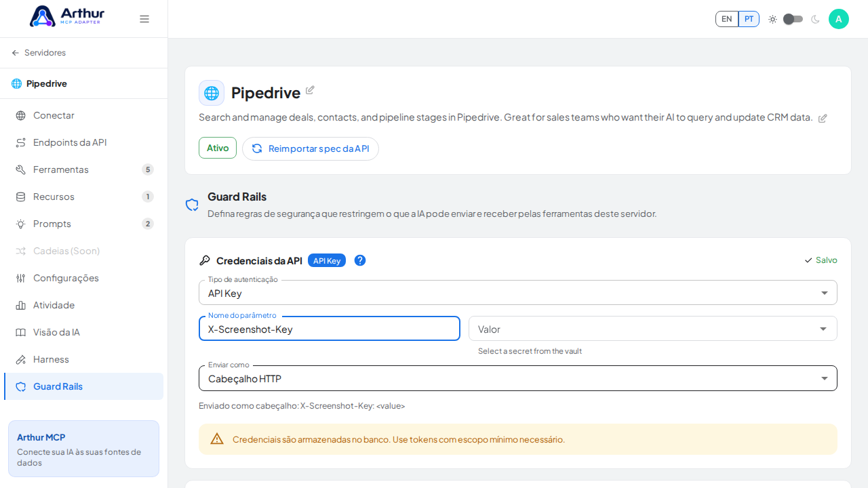Image resolution: width=868 pixels, height=488 pixels.
Task: Toggle the dark mode switch
Action: pyautogui.click(x=793, y=19)
